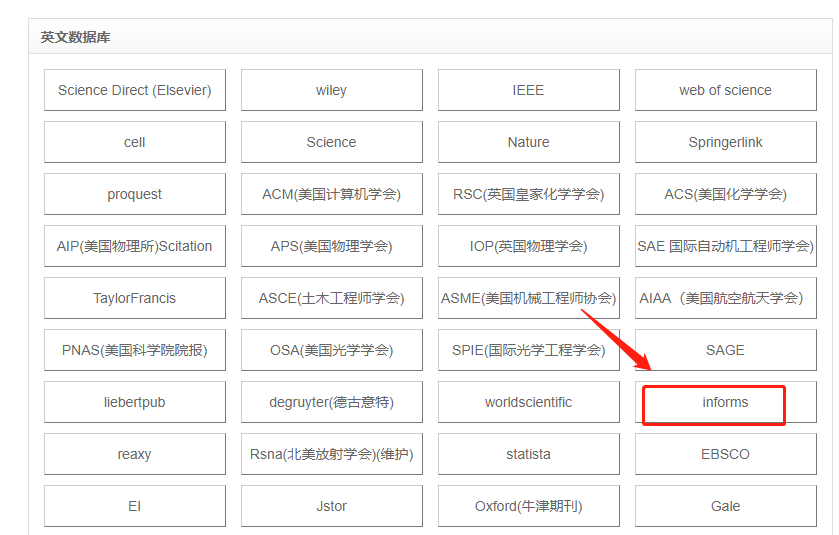The image size is (839, 535).
Task: Open Oxford(牛津期刊) database
Action: point(528,506)
